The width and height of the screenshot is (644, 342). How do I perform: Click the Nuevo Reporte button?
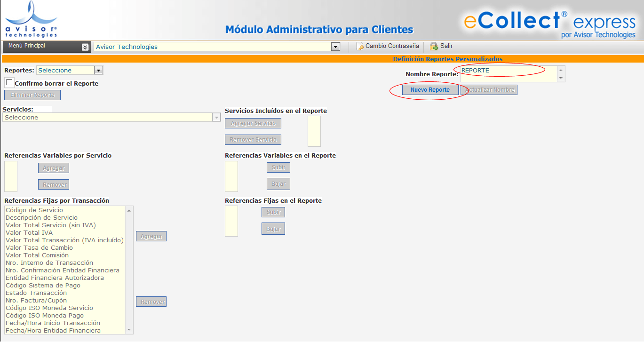pyautogui.click(x=430, y=90)
